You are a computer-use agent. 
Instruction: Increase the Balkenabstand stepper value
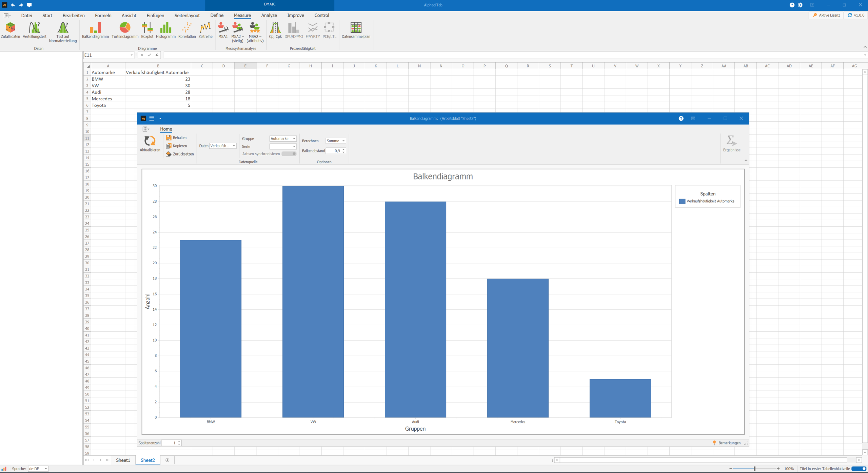pos(343,149)
